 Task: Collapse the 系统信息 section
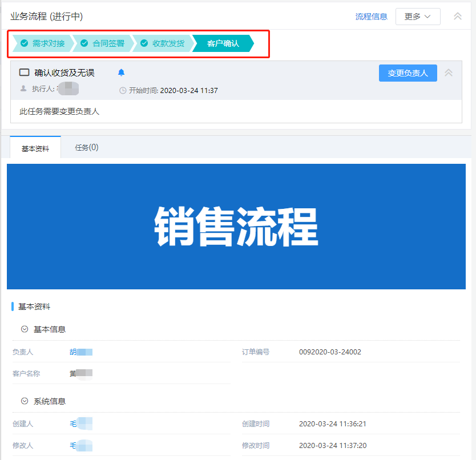tap(25, 401)
